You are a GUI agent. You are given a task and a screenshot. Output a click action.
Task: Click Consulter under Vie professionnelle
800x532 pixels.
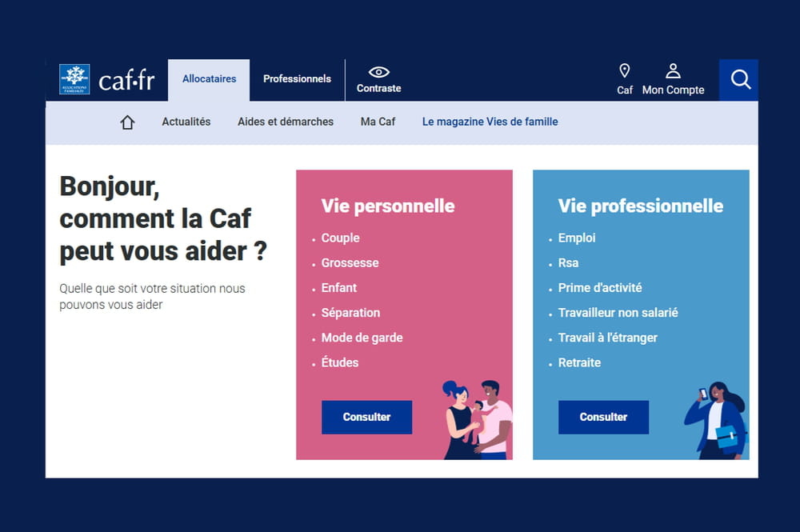click(x=603, y=418)
